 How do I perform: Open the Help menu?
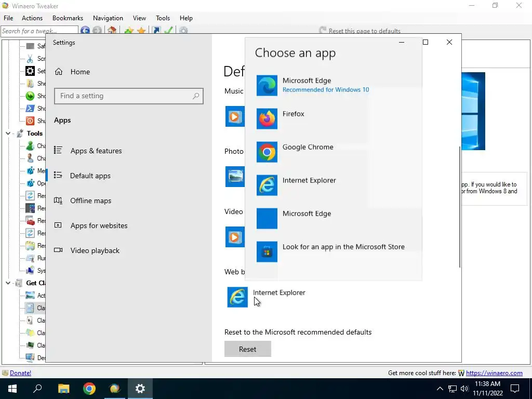pos(186,18)
